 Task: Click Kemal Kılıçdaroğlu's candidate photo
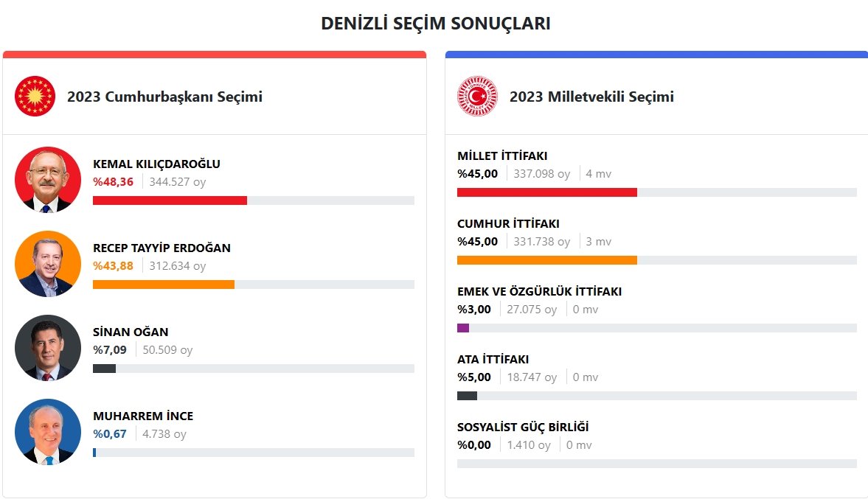(x=48, y=180)
